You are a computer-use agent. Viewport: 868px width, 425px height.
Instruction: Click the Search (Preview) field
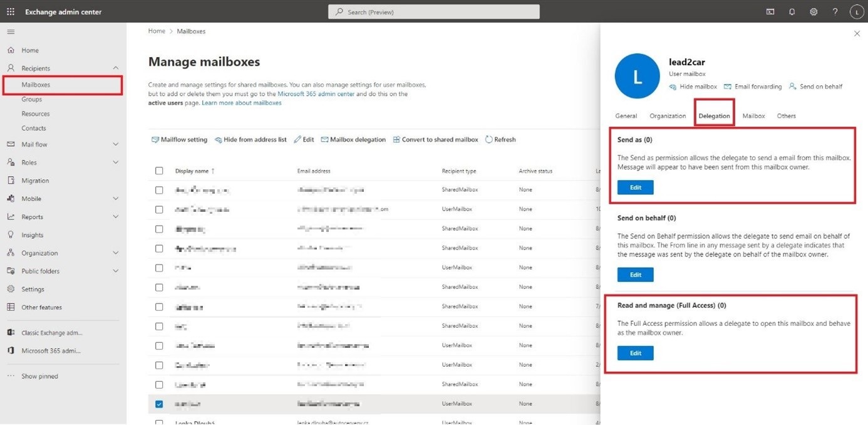(433, 12)
